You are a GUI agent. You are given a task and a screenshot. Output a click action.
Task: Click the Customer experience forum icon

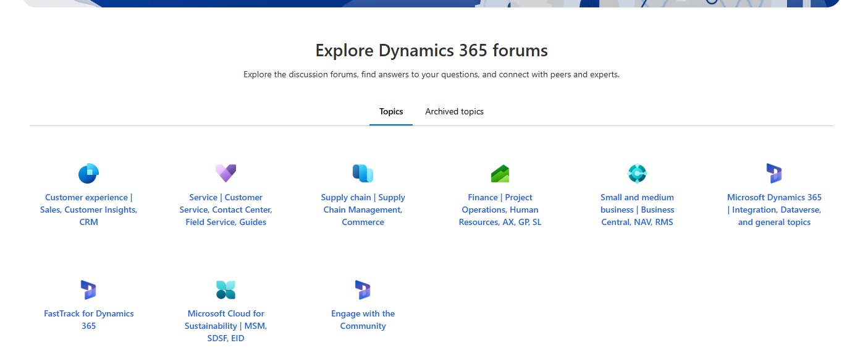88,174
